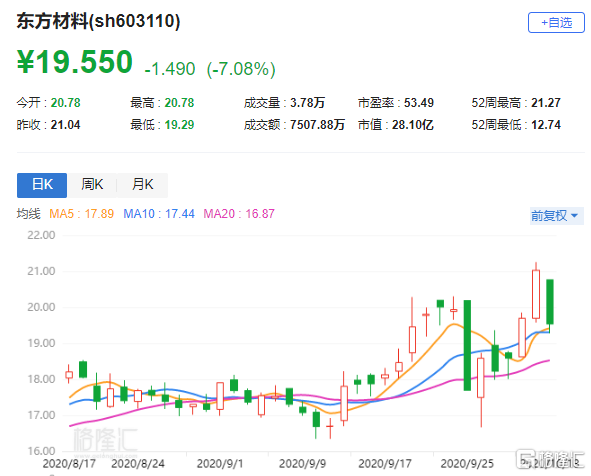Click the 52周最高 value 21.27
Image resolution: width=591 pixels, height=476 pixels.
coord(546,103)
